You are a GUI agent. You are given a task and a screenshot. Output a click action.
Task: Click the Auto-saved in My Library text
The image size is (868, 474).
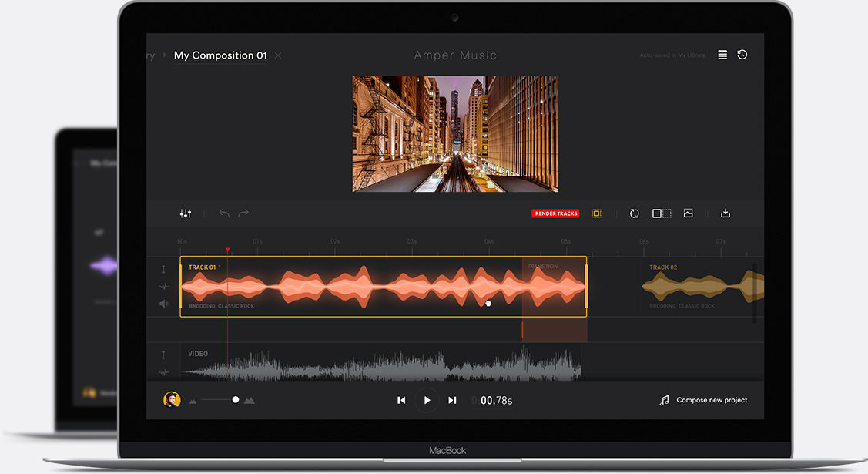click(x=672, y=55)
